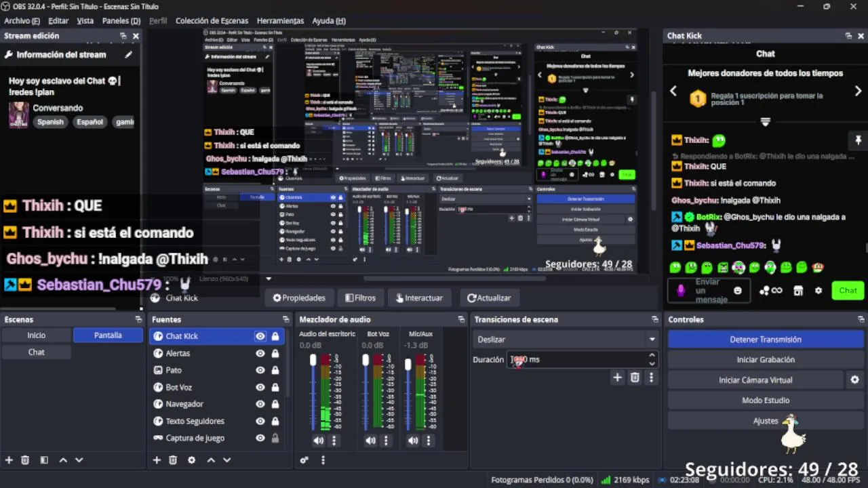Open scene filters icon in Escenas panel
This screenshot has width=868, height=488.
[x=44, y=460]
